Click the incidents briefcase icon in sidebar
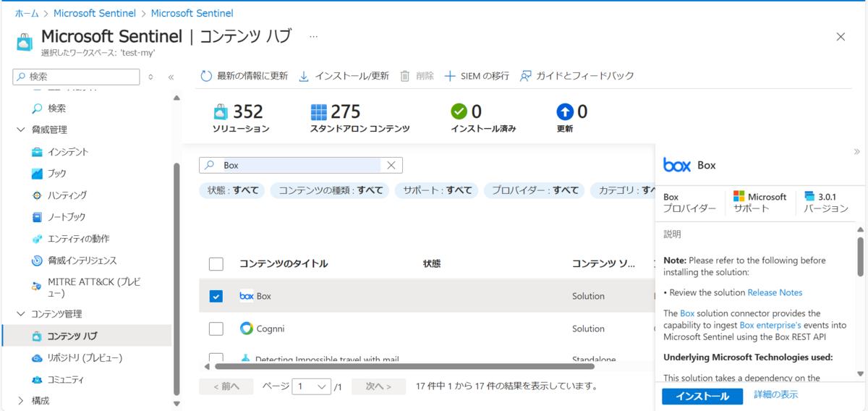Viewport: 868px width, 411px height. point(37,152)
